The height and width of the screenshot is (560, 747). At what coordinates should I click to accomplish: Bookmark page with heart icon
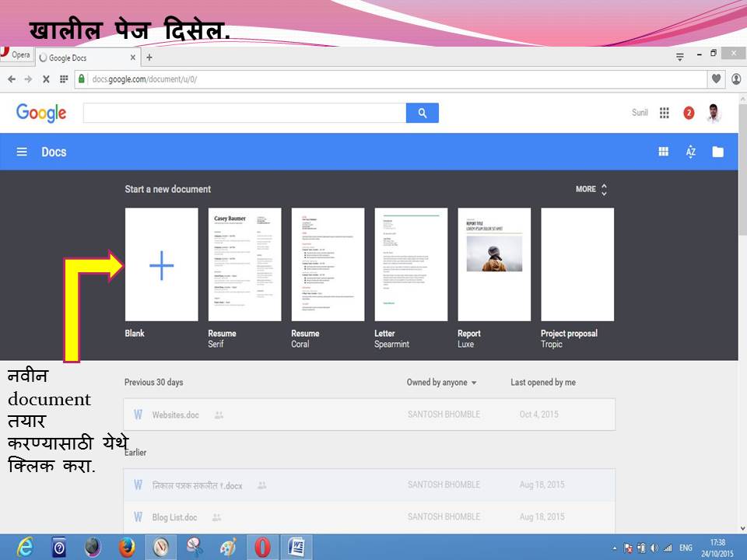(x=716, y=79)
